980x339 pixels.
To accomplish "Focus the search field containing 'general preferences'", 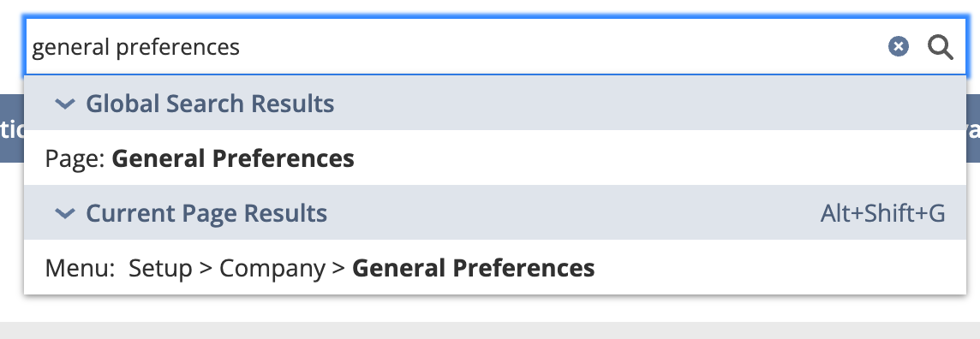I will pyautogui.click(x=495, y=47).
